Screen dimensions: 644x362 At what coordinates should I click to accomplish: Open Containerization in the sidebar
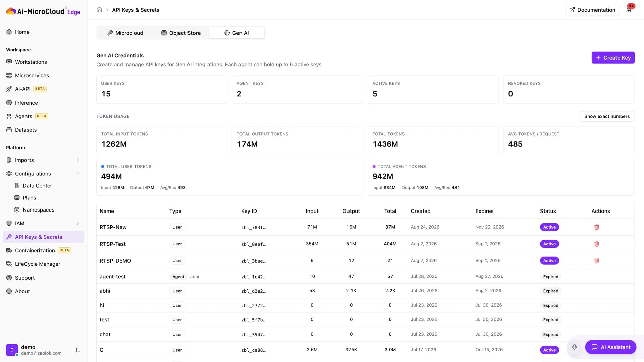coord(44,251)
